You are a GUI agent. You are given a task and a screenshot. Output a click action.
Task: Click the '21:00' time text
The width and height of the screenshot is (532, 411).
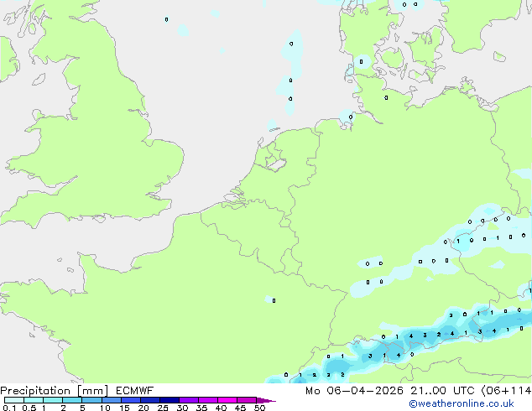click(x=429, y=391)
